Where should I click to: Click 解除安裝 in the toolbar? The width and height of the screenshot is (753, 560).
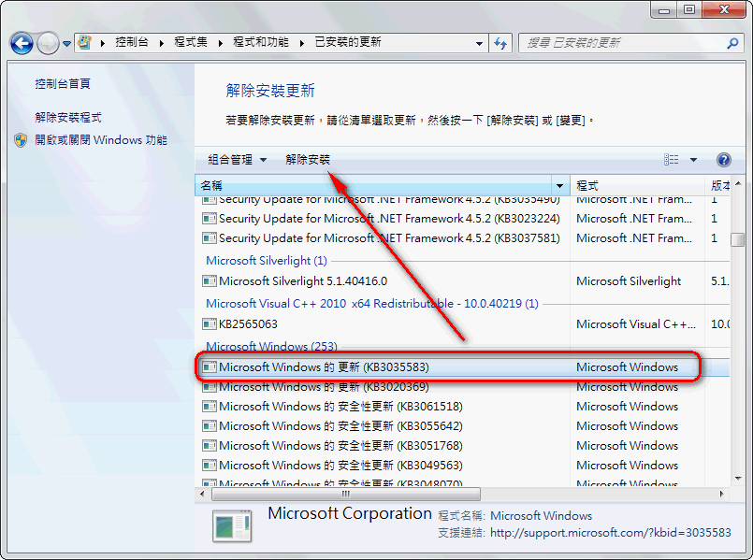(x=308, y=160)
